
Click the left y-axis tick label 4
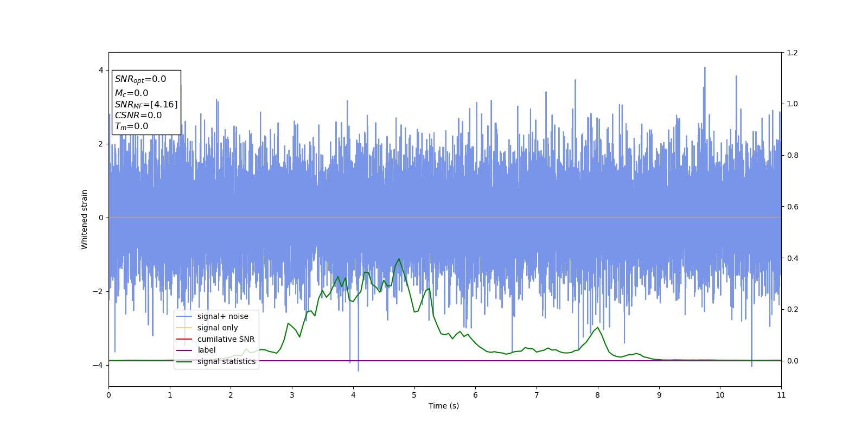point(101,70)
